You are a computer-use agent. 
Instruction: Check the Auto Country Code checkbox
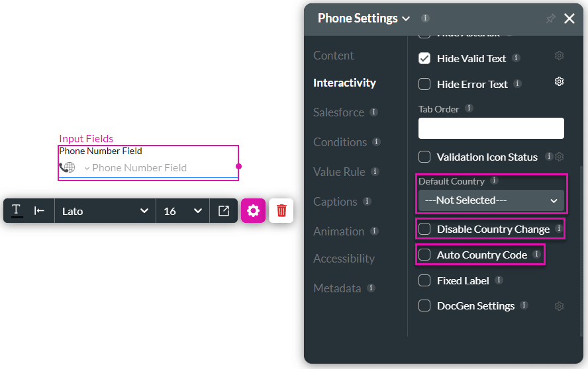coord(424,255)
